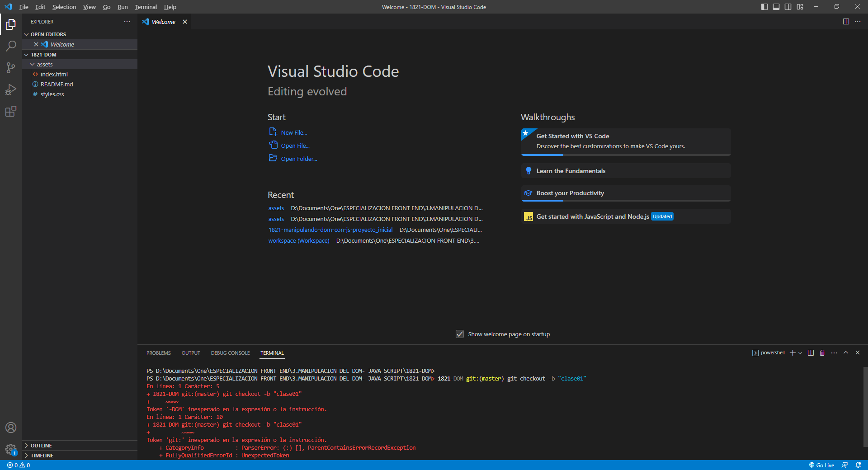Open the Manage gear menu
Screen dimensions: 868x470
[11, 449]
